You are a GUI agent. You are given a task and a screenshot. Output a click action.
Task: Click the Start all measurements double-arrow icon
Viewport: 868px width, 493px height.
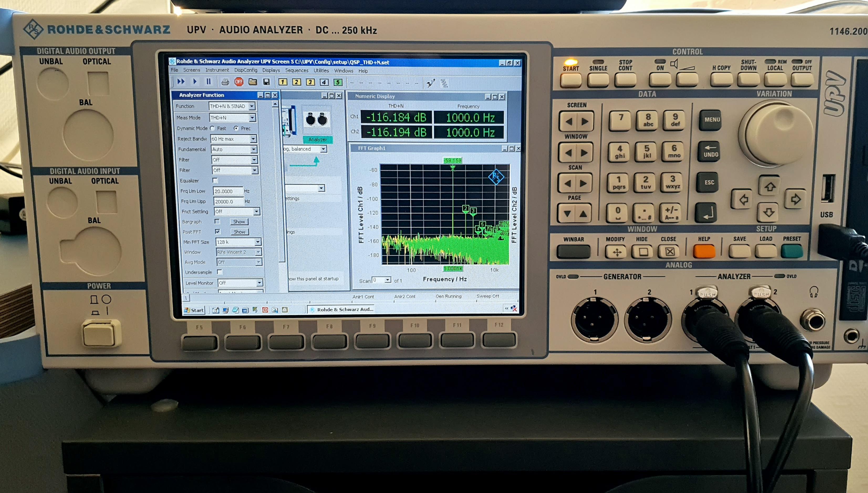click(x=181, y=82)
